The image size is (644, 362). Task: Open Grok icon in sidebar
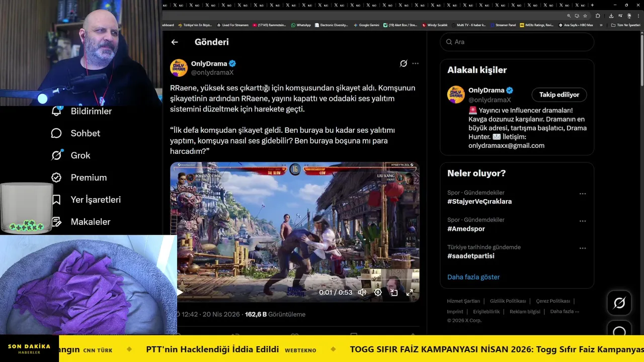[x=56, y=155]
